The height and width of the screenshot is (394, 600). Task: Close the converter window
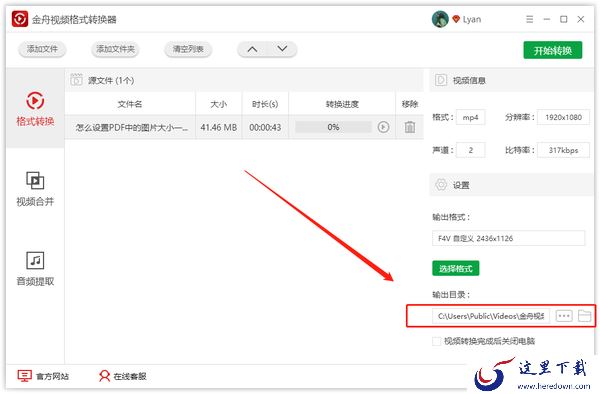coord(581,19)
